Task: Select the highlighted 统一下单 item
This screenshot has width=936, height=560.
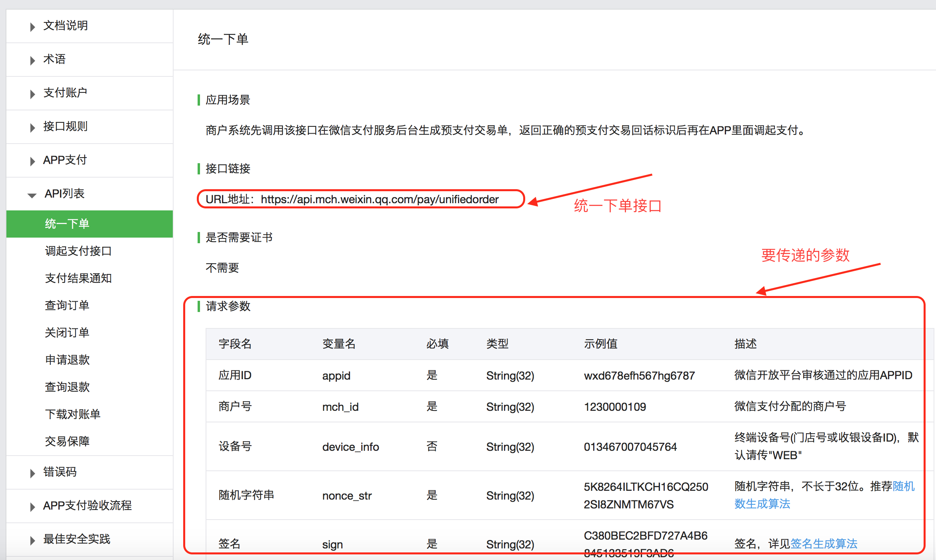Action: pyautogui.click(x=90, y=224)
